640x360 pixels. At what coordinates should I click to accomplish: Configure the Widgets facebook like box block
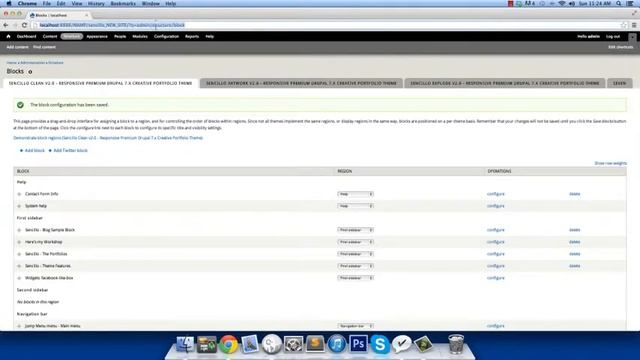tap(496, 278)
